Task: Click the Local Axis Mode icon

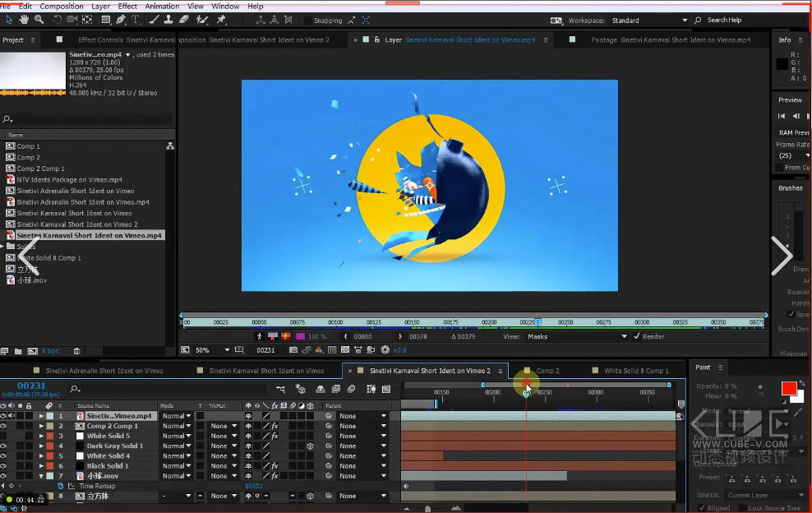Action: [260, 21]
